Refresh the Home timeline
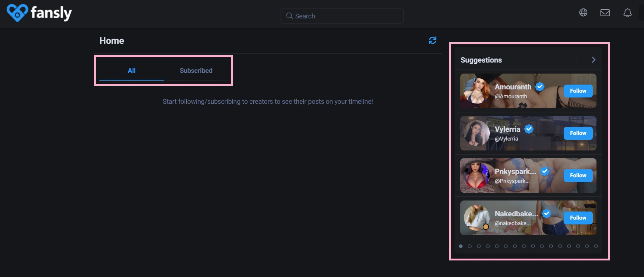 pyautogui.click(x=433, y=40)
